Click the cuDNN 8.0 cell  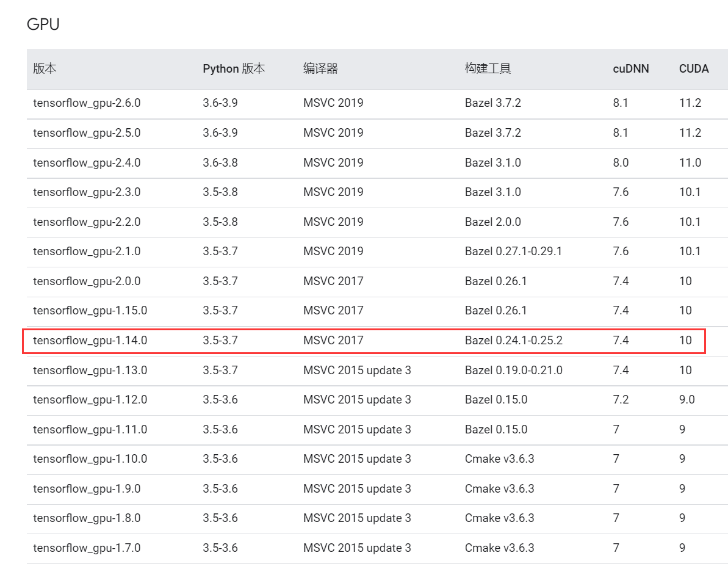point(621,162)
